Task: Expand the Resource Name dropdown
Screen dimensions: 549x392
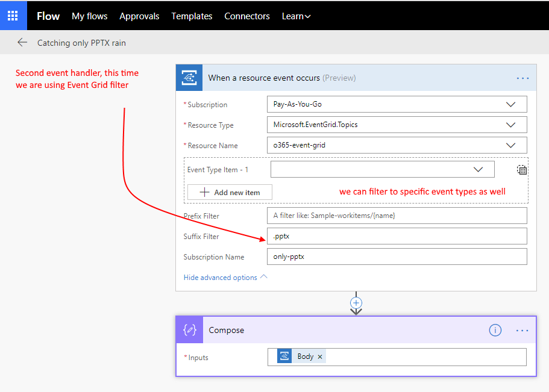Action: pos(510,145)
